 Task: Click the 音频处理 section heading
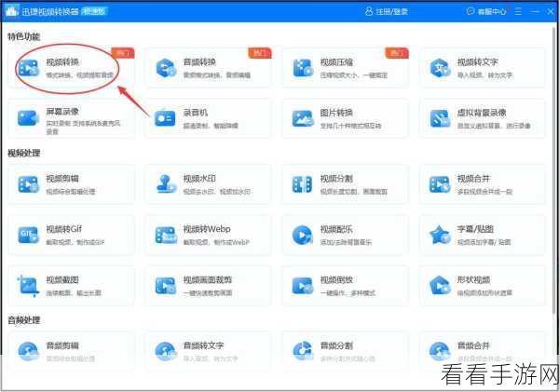coord(24,320)
